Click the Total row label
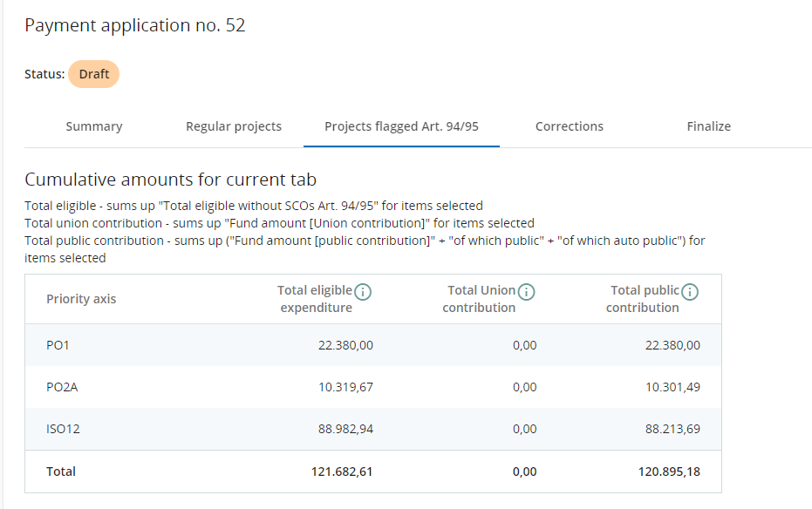Image resolution: width=812 pixels, height=509 pixels. pyautogui.click(x=61, y=472)
